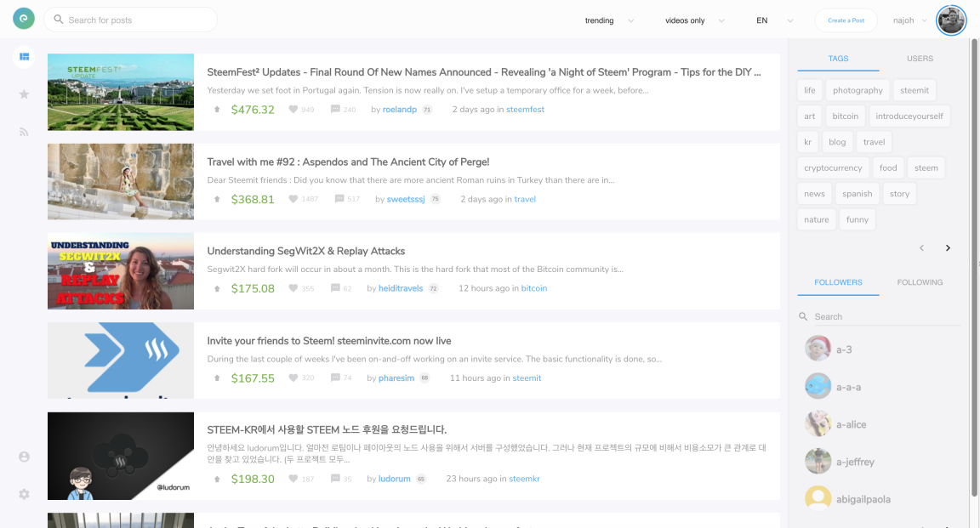This screenshot has height=528, width=980.
Task: Open favorites star icon in sidebar
Action: point(24,94)
